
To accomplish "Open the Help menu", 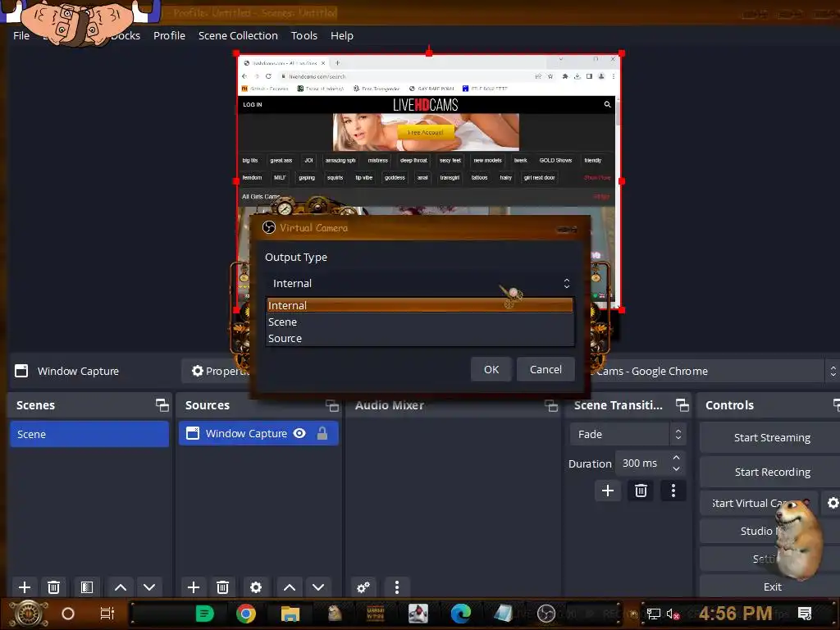I will pyautogui.click(x=342, y=35).
